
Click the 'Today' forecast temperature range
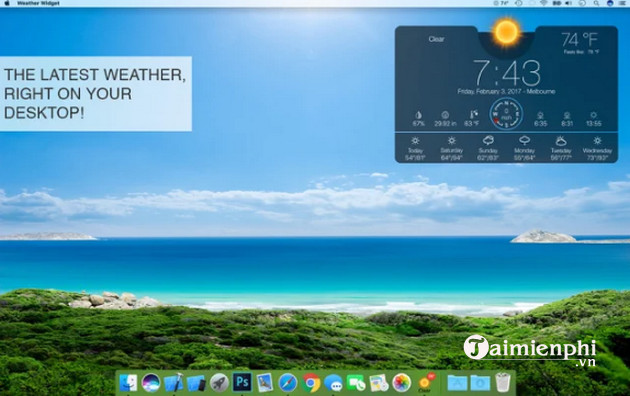(x=415, y=158)
